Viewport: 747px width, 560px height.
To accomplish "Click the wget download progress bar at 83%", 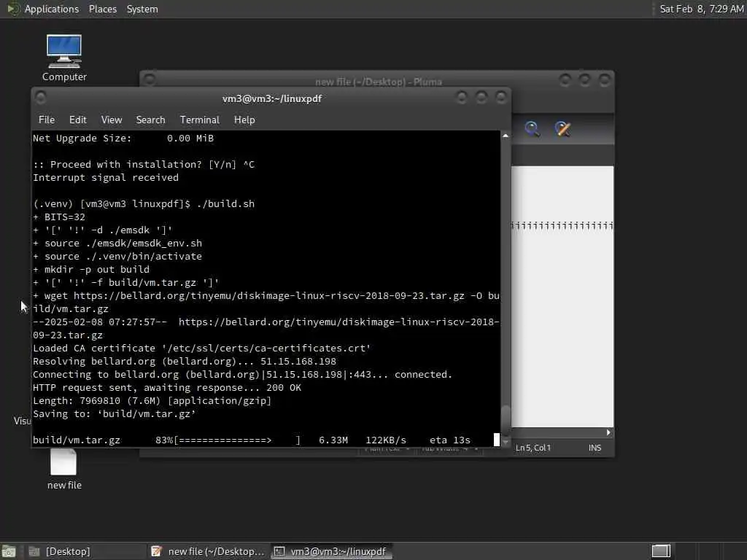I will tap(237, 440).
